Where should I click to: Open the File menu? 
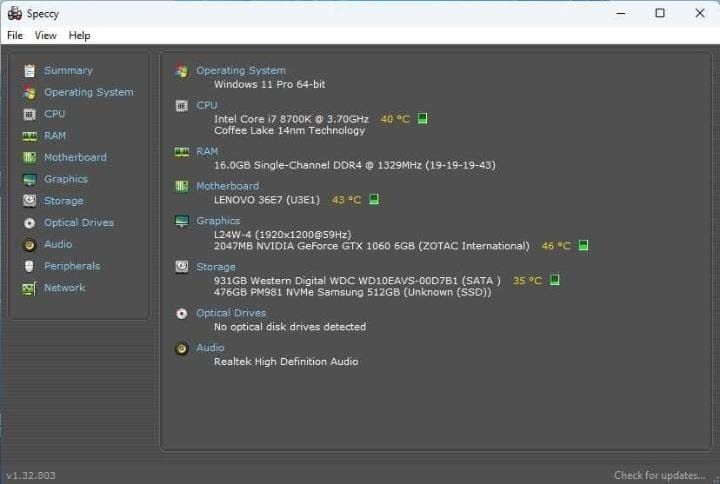[15, 35]
